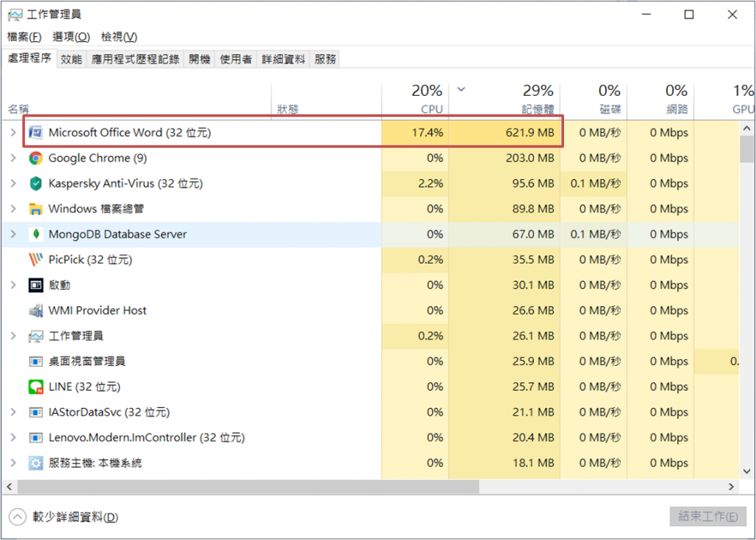Open the 檔案(F) menu

tap(24, 37)
